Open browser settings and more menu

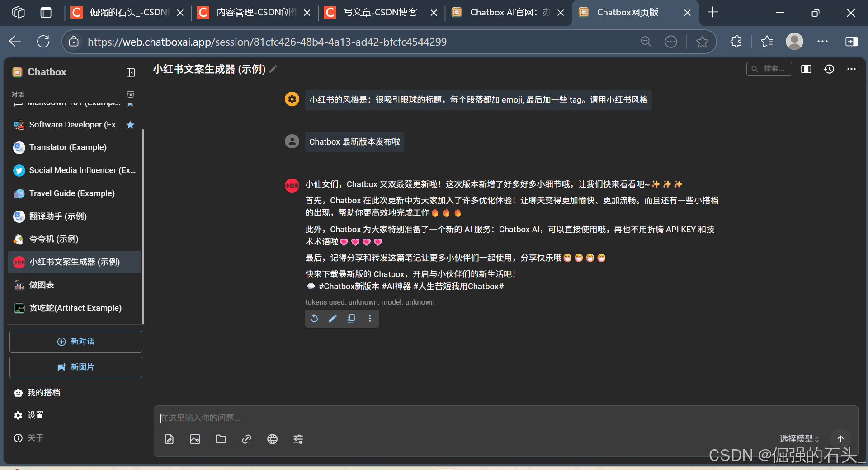tap(823, 42)
